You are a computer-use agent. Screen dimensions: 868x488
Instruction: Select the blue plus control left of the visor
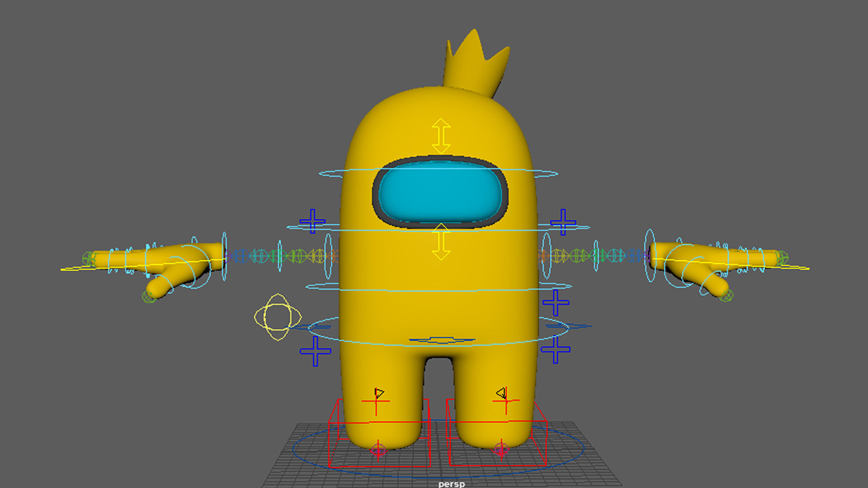pos(312,221)
